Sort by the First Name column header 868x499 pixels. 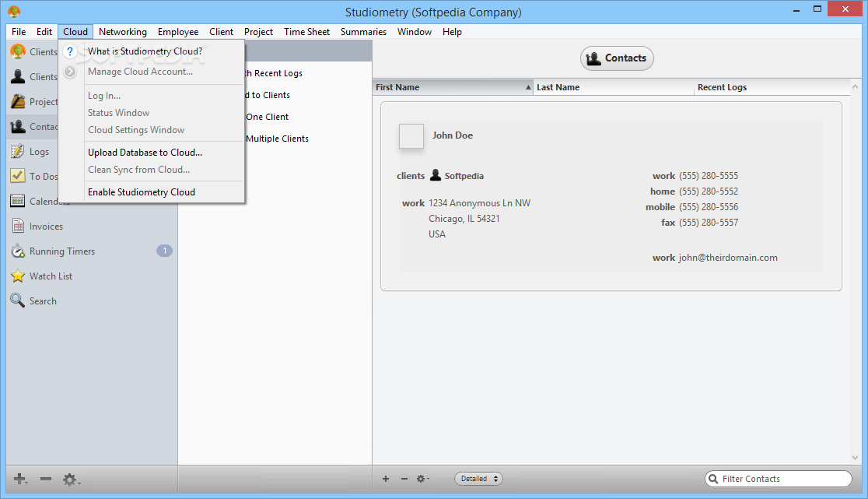(x=453, y=87)
